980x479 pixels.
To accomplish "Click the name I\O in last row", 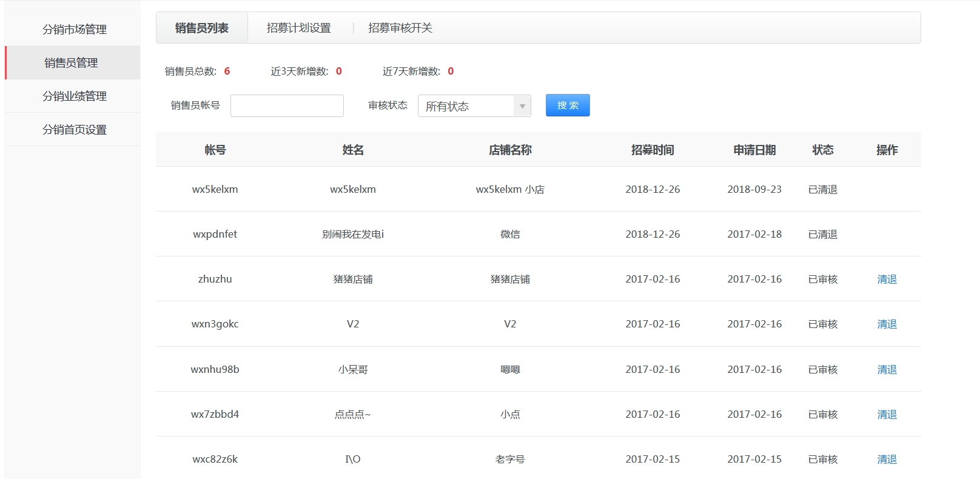I will point(353,459).
